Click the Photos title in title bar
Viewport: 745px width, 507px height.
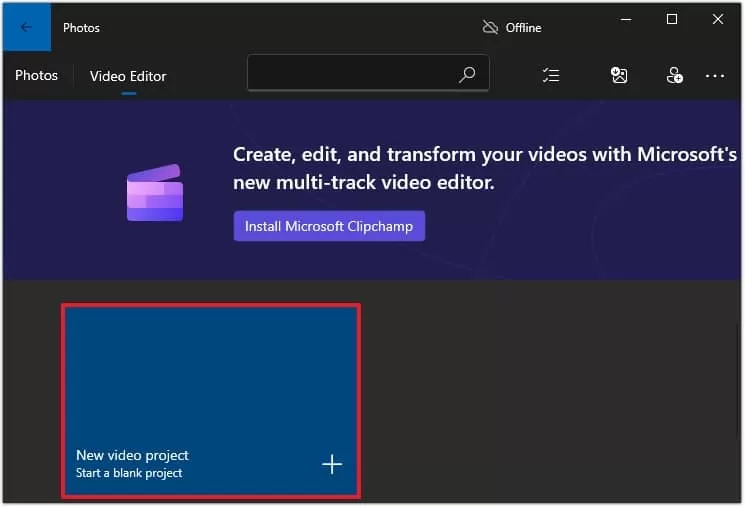[81, 28]
